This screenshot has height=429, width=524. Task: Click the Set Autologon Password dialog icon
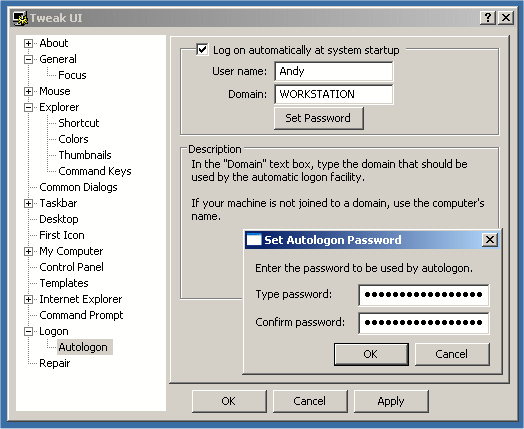click(254, 240)
